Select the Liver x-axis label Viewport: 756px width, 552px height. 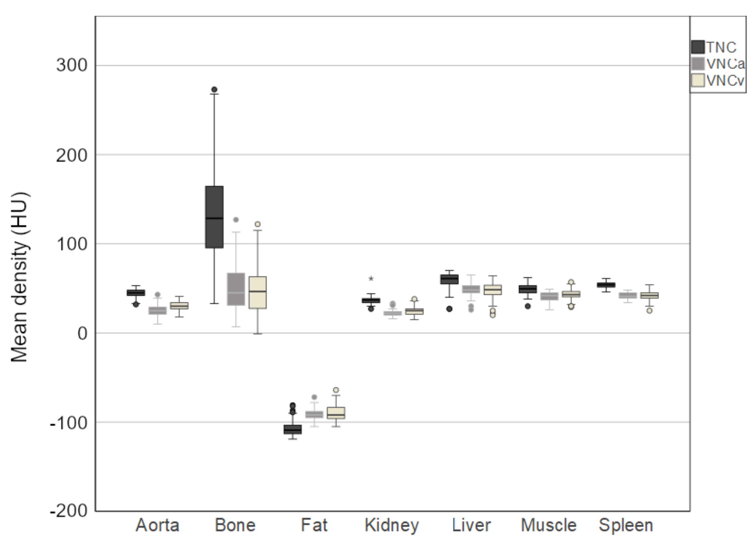(471, 525)
